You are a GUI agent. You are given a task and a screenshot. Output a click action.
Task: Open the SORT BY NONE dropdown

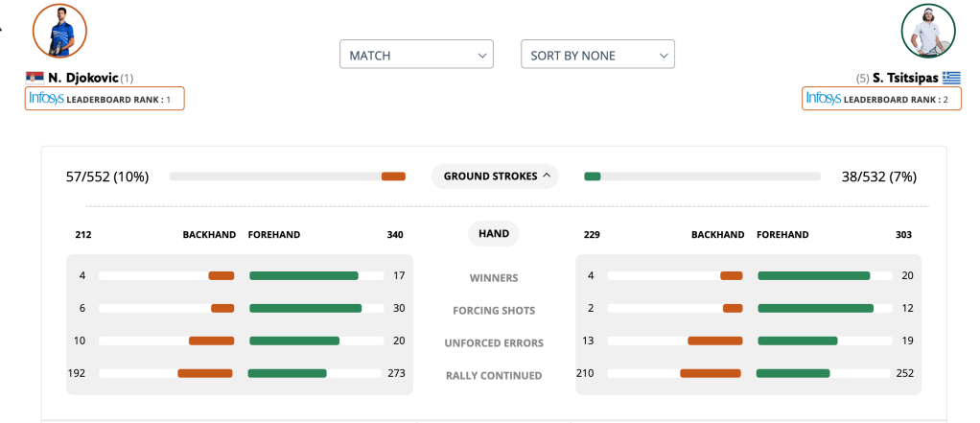pos(597,55)
